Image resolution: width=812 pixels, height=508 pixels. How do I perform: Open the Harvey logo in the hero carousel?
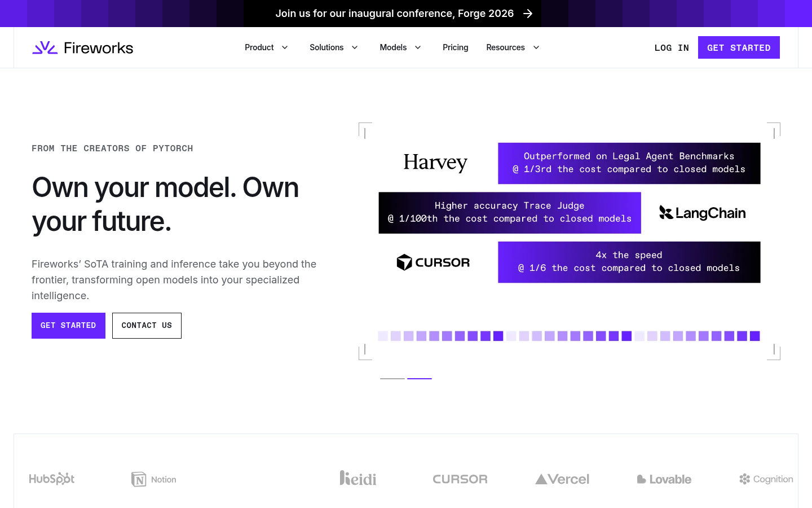[435, 163]
